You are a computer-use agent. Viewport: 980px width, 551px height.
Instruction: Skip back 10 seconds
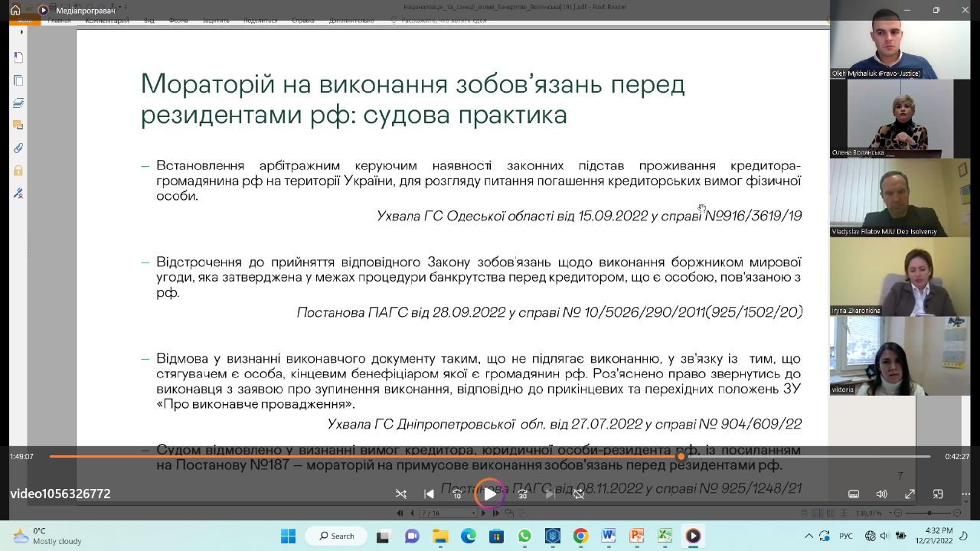457,494
